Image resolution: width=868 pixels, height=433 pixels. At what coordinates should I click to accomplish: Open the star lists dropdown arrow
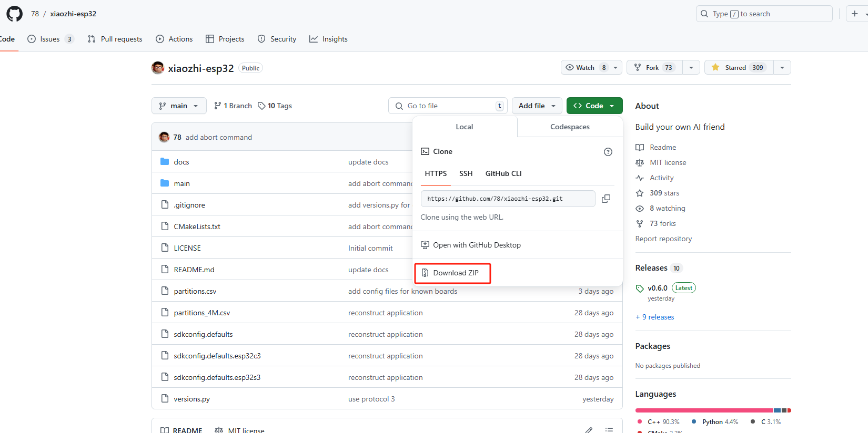tap(782, 67)
